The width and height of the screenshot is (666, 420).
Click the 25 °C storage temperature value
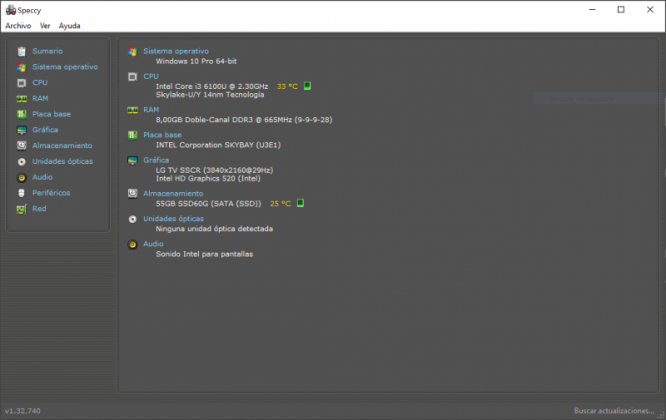(280, 203)
